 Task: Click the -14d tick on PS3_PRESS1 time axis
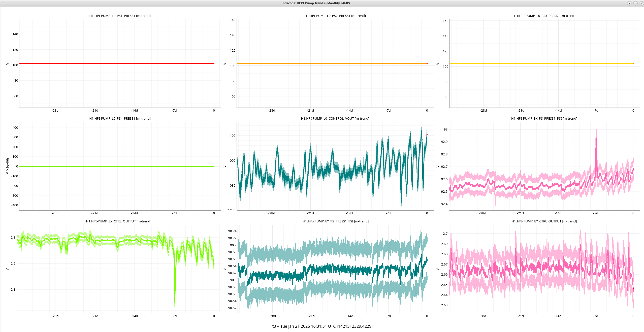(x=558, y=110)
